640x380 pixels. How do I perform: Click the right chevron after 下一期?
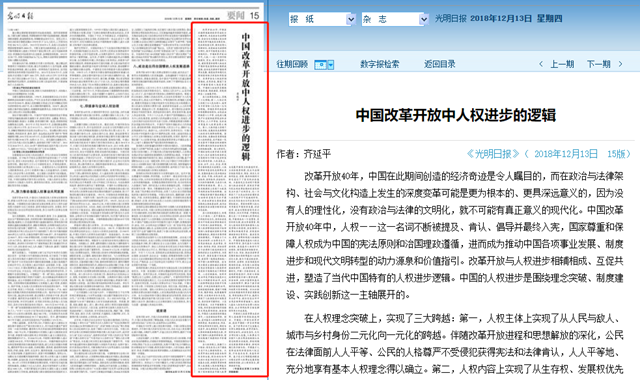click(x=620, y=64)
